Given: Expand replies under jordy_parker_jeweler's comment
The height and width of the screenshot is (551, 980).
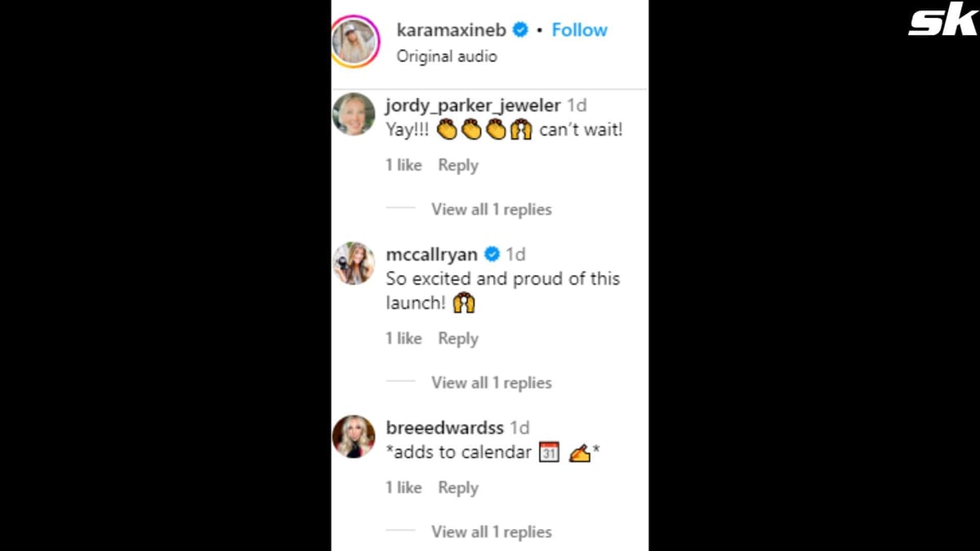Looking at the screenshot, I should pyautogui.click(x=491, y=210).
